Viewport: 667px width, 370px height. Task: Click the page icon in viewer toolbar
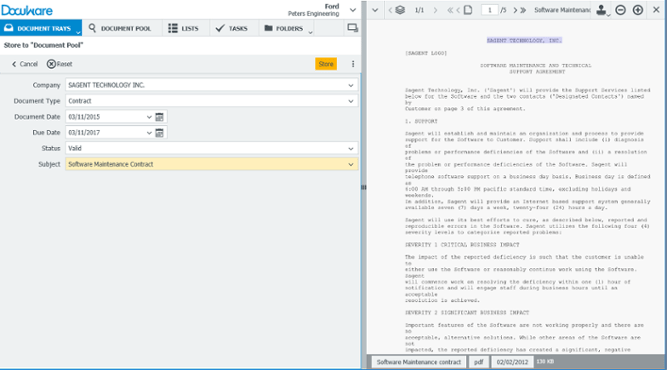coord(467,10)
